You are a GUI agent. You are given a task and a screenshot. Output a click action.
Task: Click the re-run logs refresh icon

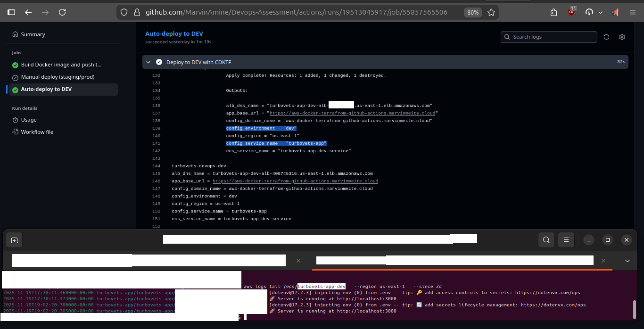607,37
